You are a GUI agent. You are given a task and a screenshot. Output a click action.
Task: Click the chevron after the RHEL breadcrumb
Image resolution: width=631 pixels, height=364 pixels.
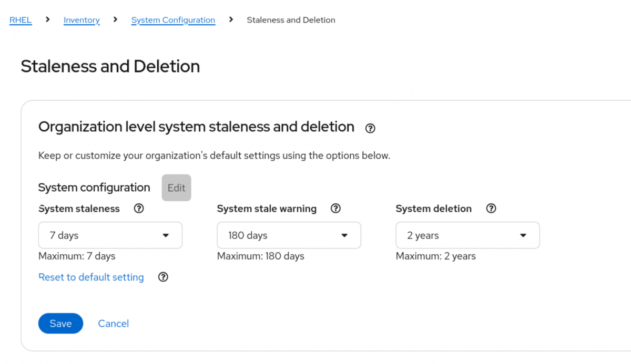tap(47, 19)
